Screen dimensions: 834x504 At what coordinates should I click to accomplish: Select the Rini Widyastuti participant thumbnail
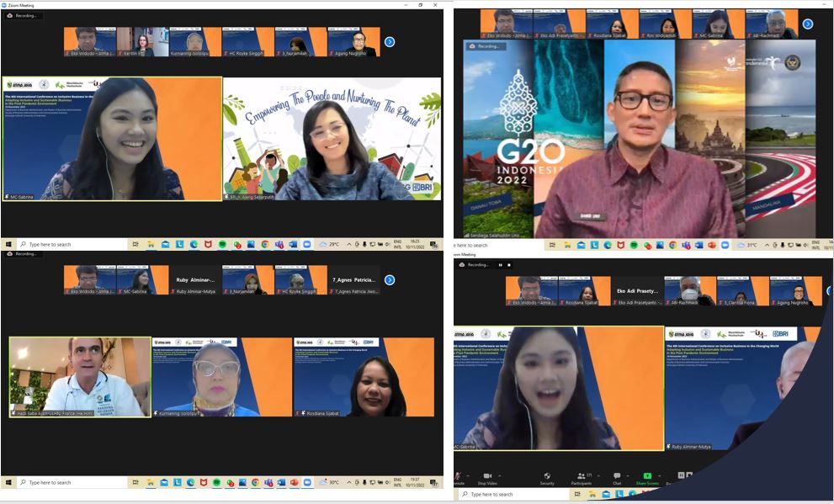tap(665, 24)
